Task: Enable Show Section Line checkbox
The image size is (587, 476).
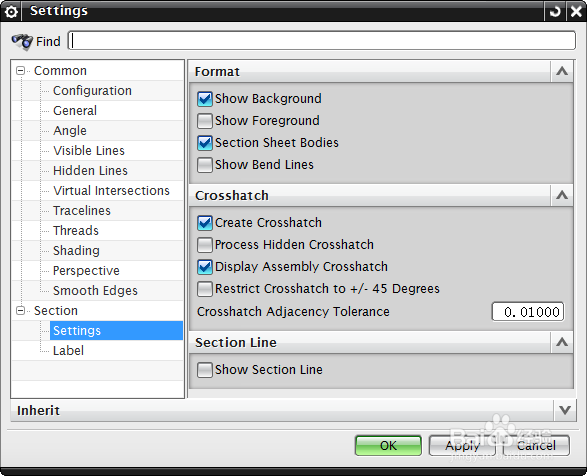Action: pos(205,370)
